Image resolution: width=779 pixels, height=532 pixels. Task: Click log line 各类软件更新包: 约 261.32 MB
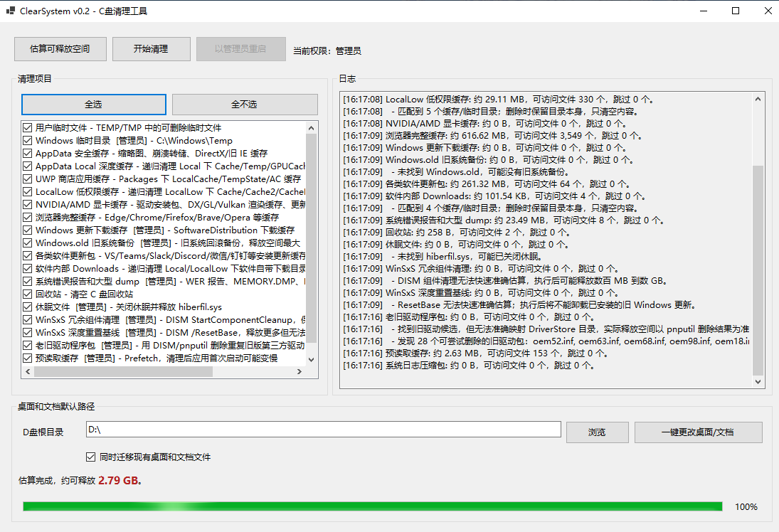(487, 183)
